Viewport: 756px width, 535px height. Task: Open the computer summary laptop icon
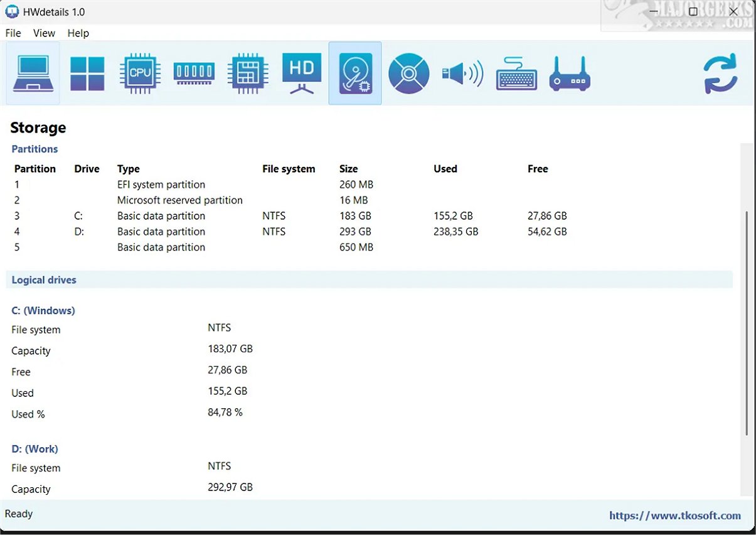coord(33,73)
